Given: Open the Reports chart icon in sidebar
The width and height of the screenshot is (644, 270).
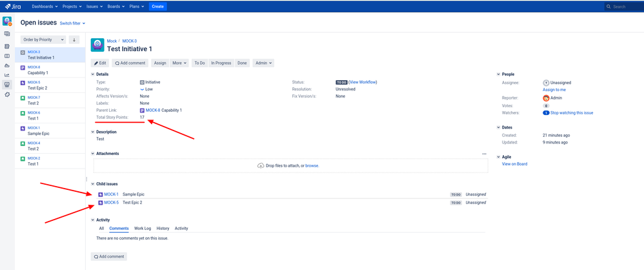Looking at the screenshot, I should click(7, 75).
